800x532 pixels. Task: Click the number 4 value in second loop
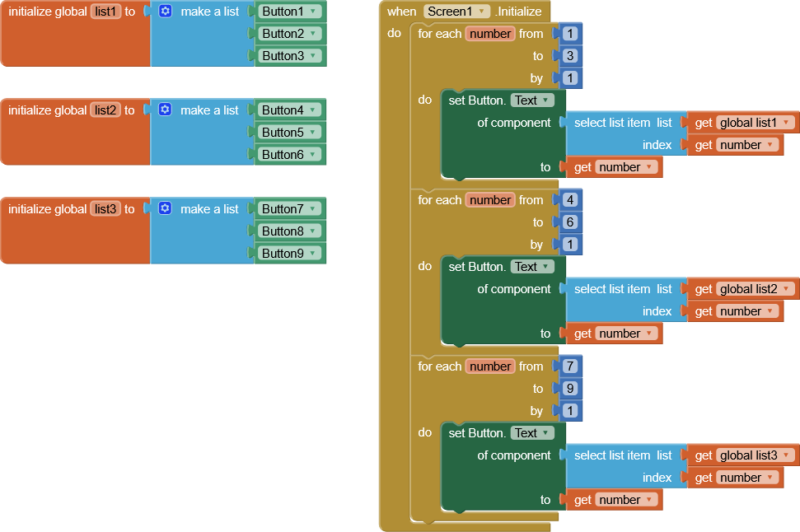(x=570, y=200)
